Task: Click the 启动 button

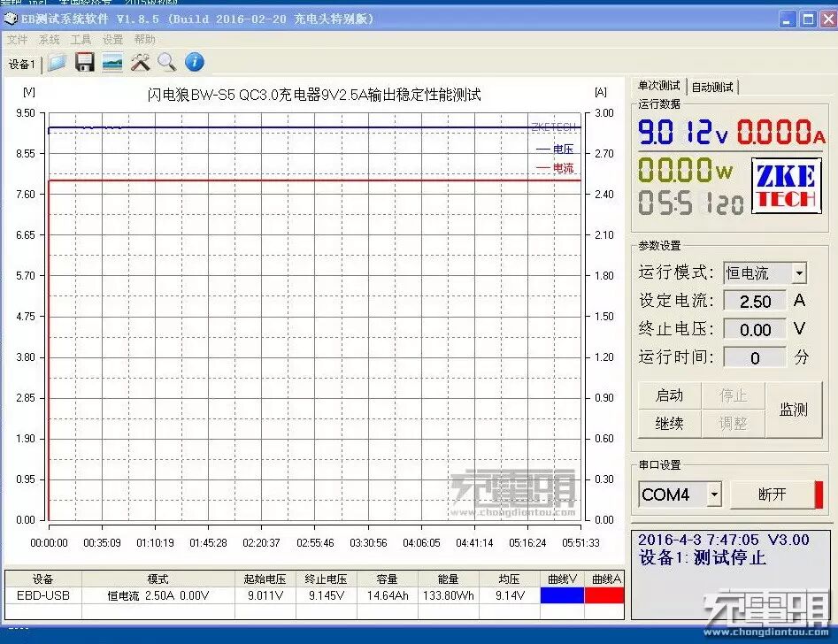Action: tap(669, 395)
